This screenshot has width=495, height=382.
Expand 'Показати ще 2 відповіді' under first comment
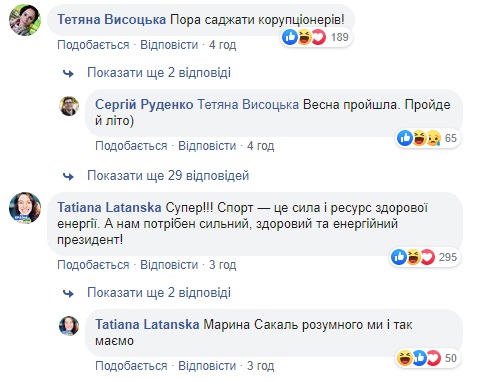click(159, 73)
